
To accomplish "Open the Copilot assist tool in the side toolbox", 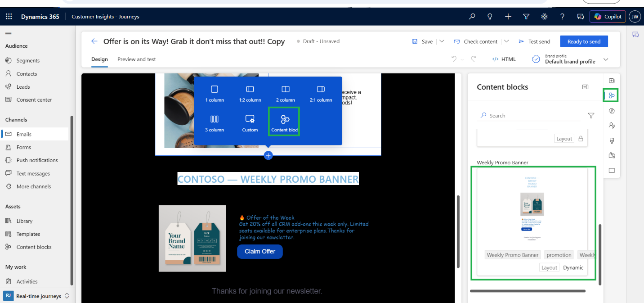I will [x=612, y=111].
